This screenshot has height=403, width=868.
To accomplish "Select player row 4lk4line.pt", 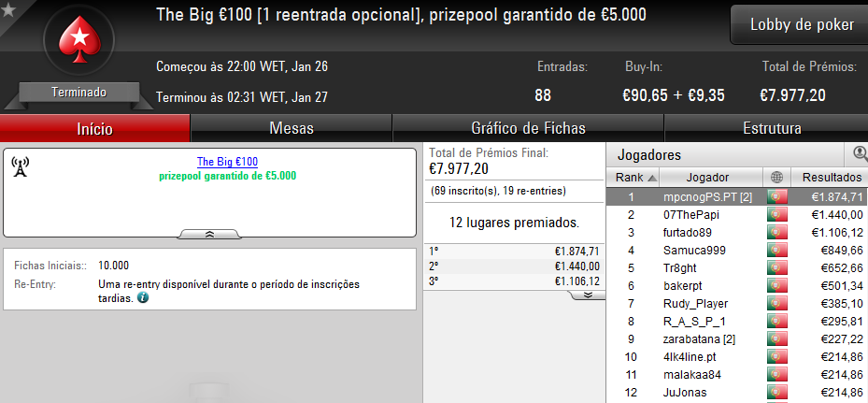I will (737, 356).
